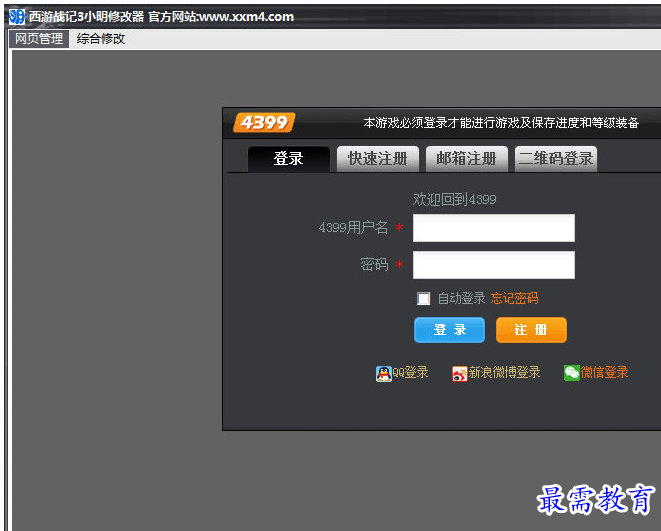Viewport: 661px width, 531px height.
Task: Focus the 4399用户名 input field
Action: click(494, 228)
